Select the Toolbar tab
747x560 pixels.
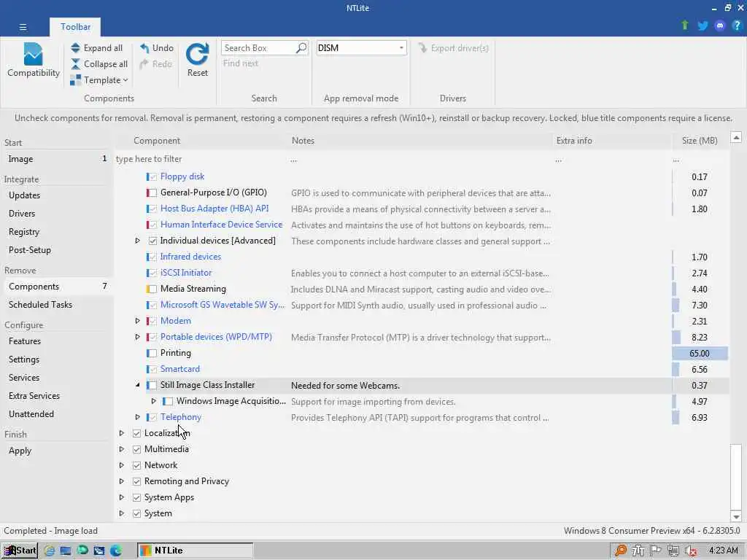[75, 27]
